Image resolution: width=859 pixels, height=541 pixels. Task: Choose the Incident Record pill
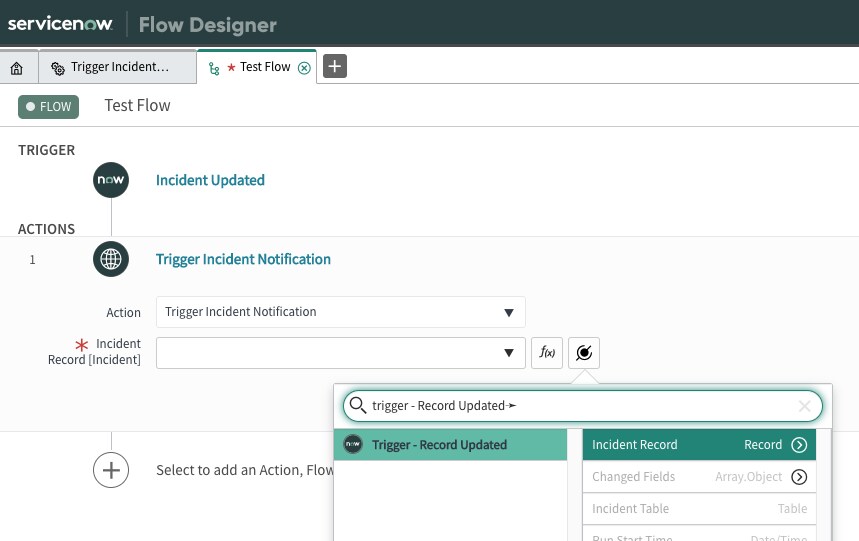[699, 445]
